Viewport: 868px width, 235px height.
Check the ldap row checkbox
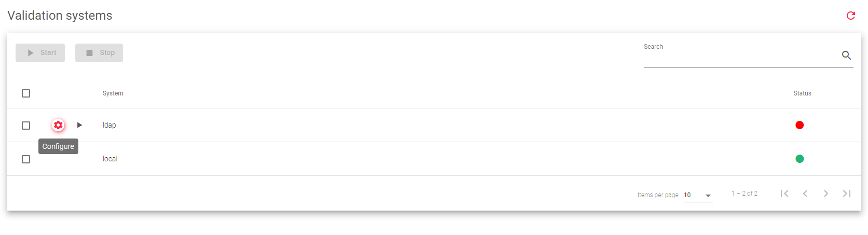26,126
